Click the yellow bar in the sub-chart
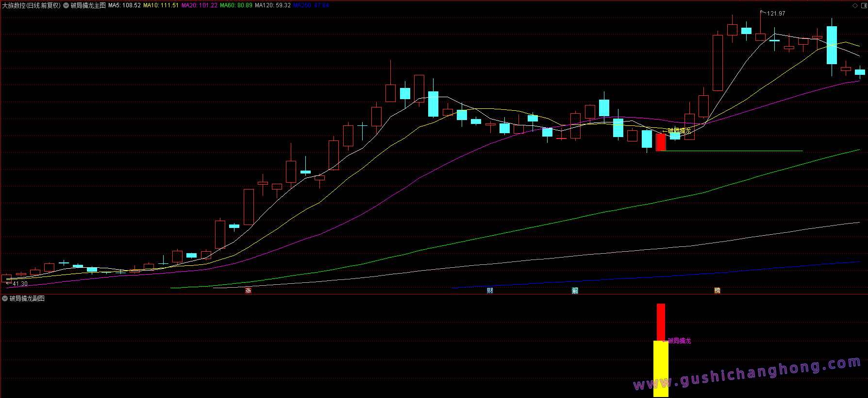This screenshot has width=868, height=398. 661,368
